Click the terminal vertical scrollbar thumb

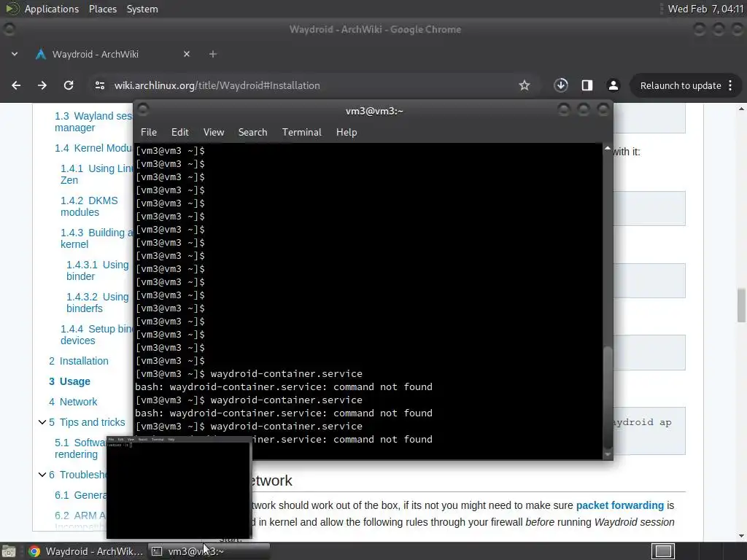pyautogui.click(x=608, y=397)
